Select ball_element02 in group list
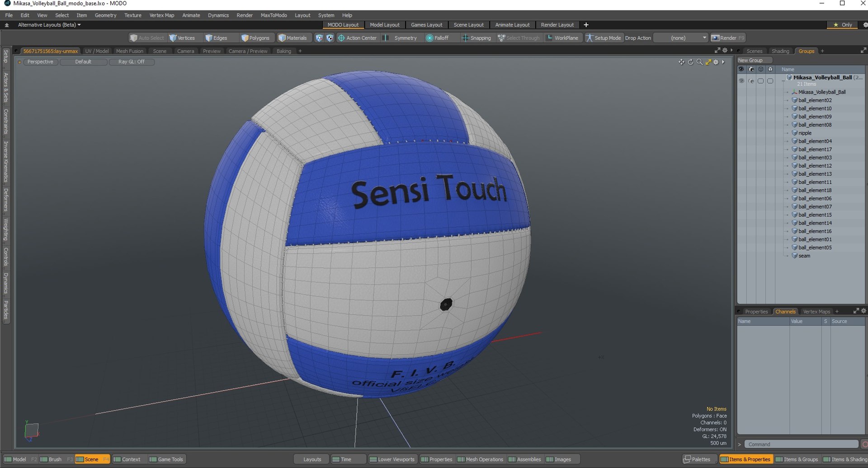The height and width of the screenshot is (468, 868). click(x=815, y=100)
